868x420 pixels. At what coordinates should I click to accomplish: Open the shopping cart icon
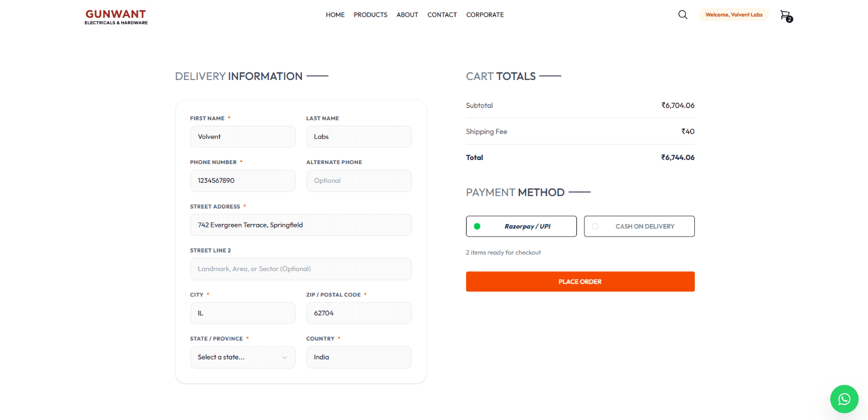point(786,15)
